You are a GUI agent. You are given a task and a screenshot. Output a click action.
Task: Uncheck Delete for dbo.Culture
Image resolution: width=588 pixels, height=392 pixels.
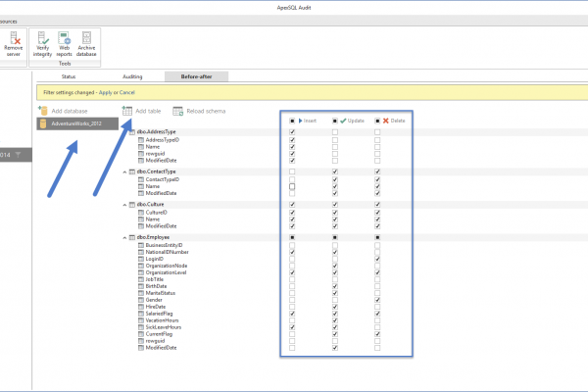(377, 205)
